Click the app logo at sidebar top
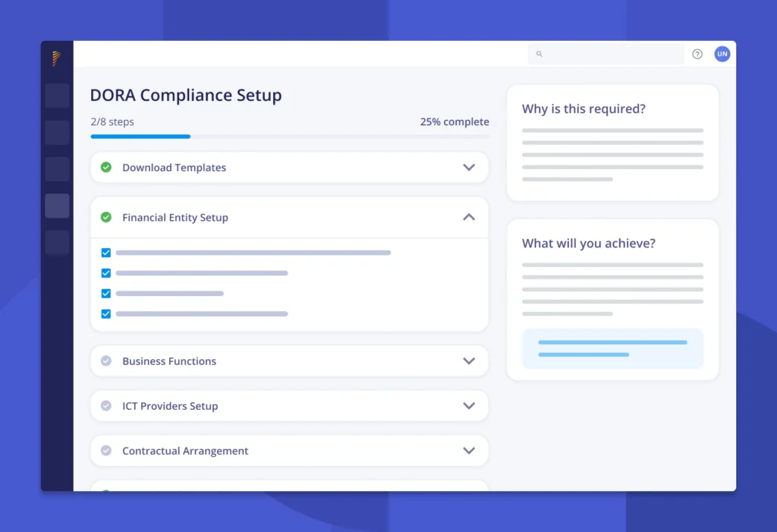The image size is (777, 532). click(x=56, y=58)
